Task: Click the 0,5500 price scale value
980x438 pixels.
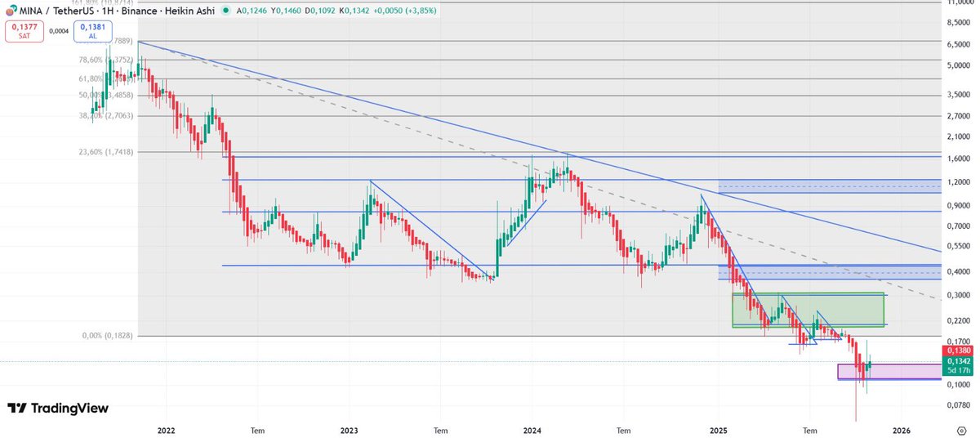Action: [x=957, y=246]
